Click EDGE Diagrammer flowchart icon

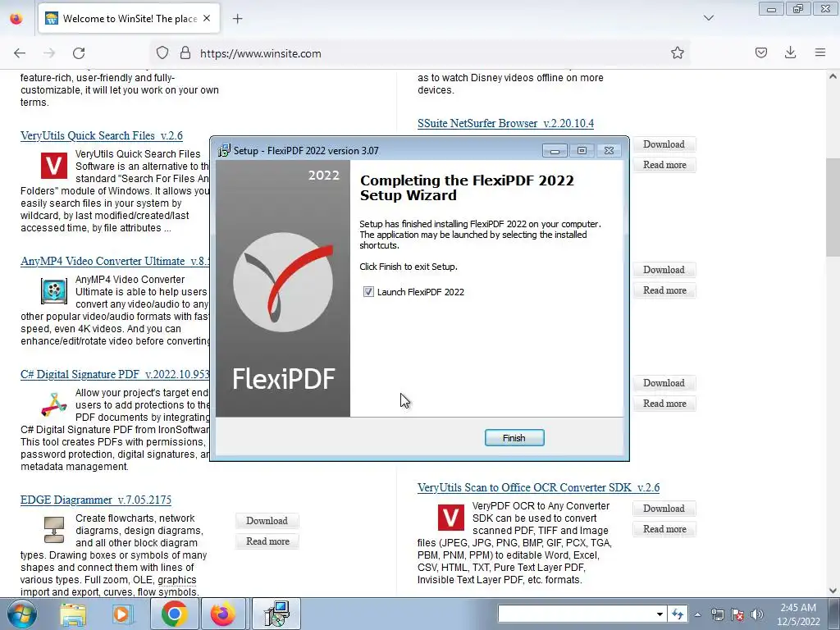54,529
